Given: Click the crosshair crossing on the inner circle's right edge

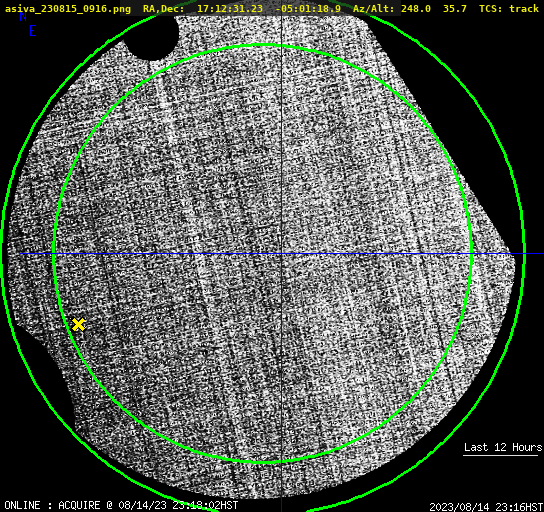Looking at the screenshot, I should [472, 254].
